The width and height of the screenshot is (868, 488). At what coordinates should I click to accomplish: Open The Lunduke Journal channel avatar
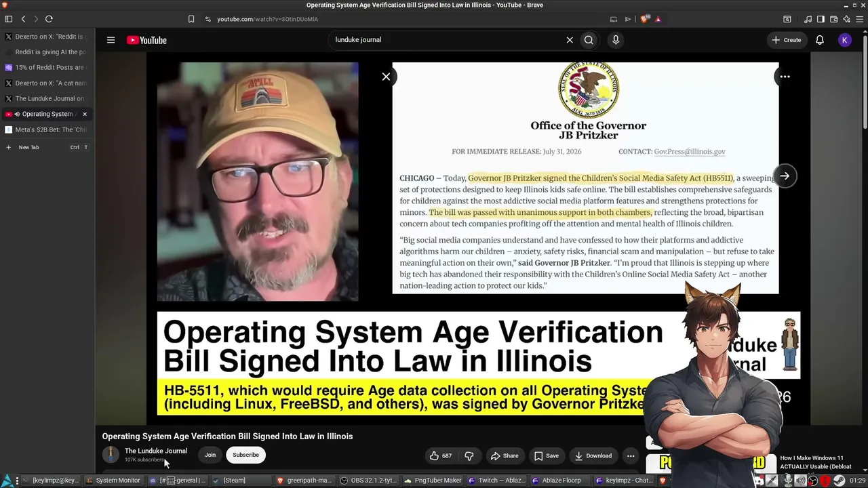coord(111,455)
